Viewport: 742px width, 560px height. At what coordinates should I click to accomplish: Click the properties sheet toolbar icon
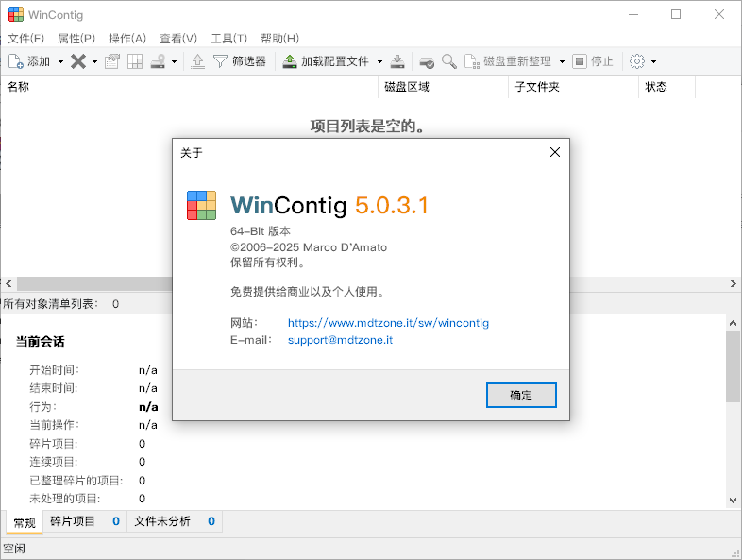[x=112, y=61]
